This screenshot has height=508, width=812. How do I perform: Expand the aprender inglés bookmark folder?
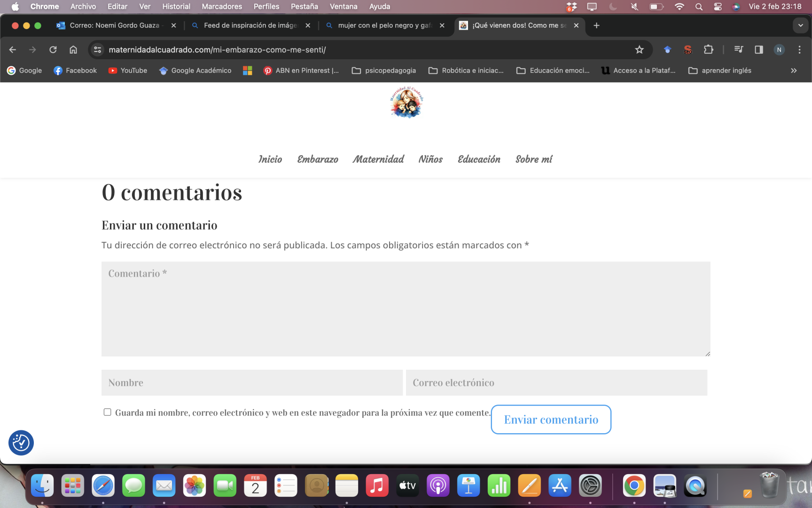pos(720,71)
